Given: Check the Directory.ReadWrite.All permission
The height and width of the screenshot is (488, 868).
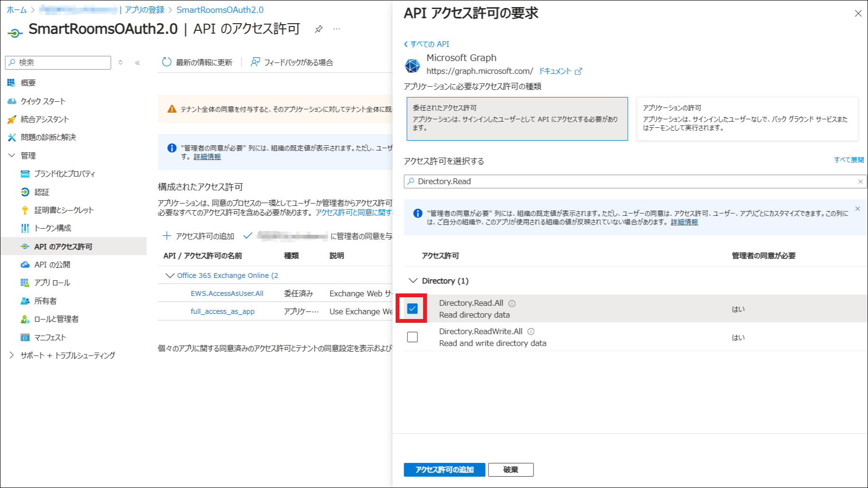Looking at the screenshot, I should click(412, 337).
